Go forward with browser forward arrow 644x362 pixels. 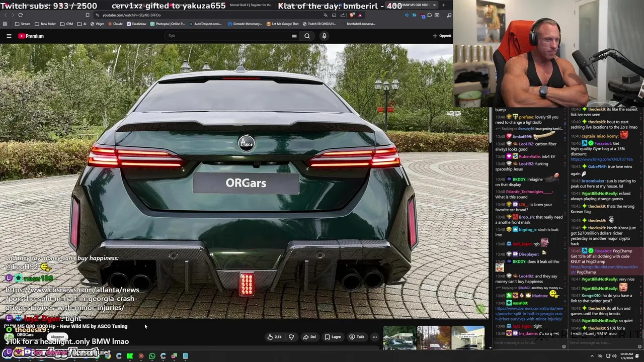pyautogui.click(x=12, y=15)
